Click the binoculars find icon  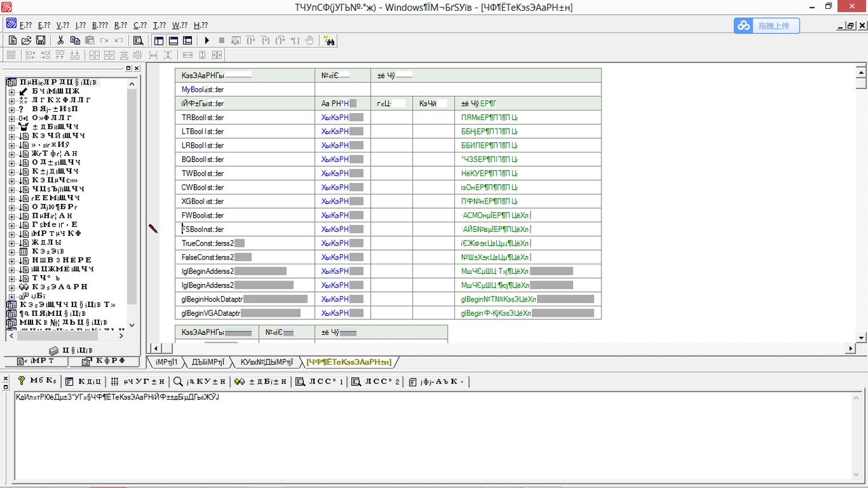330,41
